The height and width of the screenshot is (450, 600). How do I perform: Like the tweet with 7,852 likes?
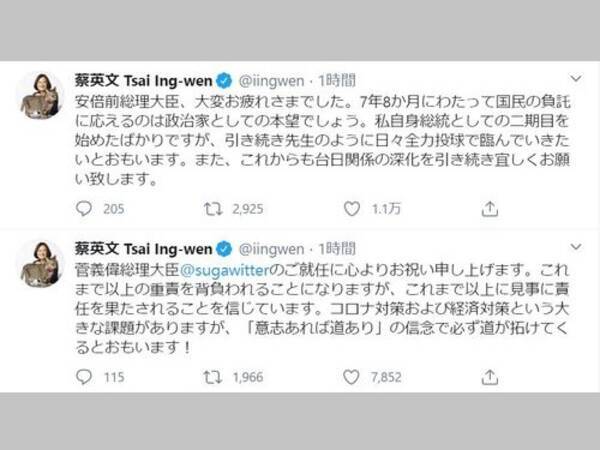(351, 377)
